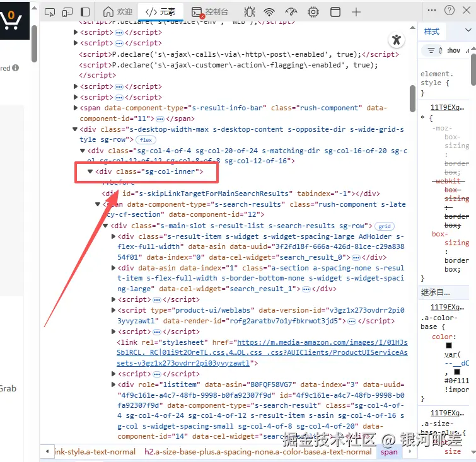Select h2.a-size-base-plus breadcrumb item
Image resolution: width=476 pixels, height=462 pixels.
(x=258, y=452)
